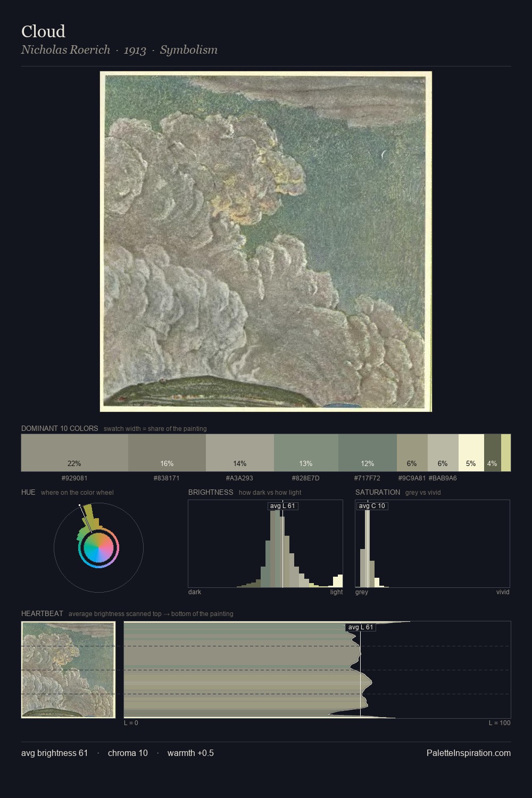Select the 14% swatch #A3A293

click(240, 453)
